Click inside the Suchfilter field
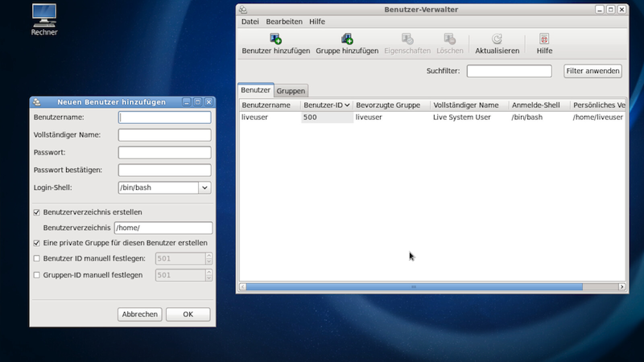 (x=509, y=71)
